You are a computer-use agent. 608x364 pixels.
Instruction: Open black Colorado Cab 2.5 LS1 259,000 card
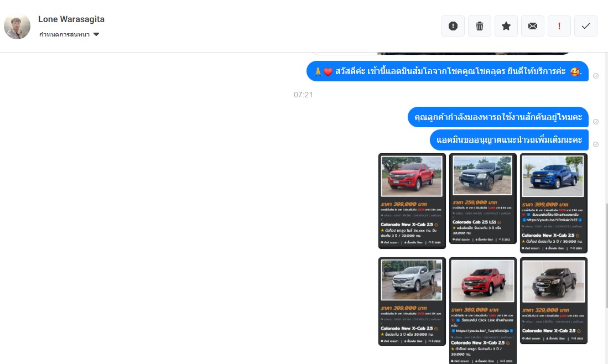tap(483, 199)
